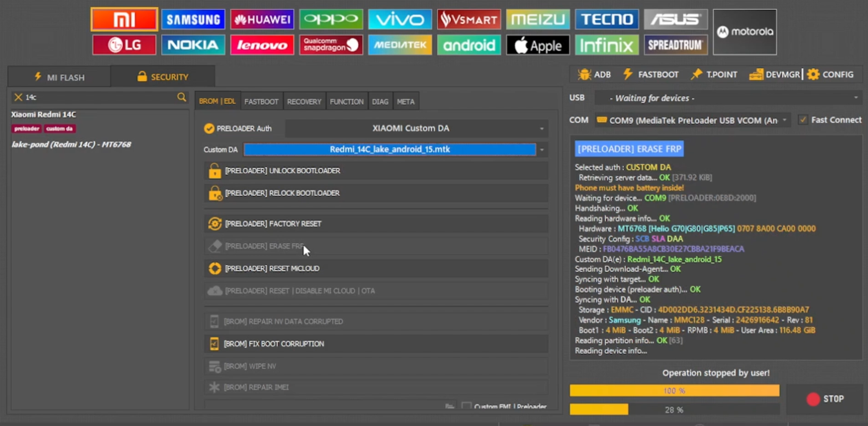Open the CONFIG settings
The image size is (868, 426).
[x=830, y=75]
